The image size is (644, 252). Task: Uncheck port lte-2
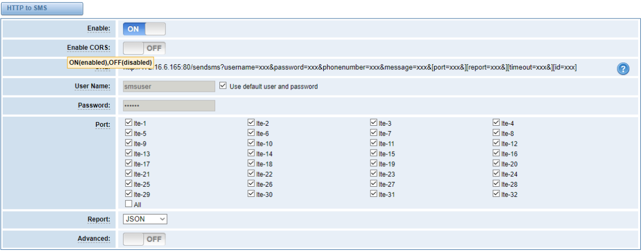[x=251, y=123]
